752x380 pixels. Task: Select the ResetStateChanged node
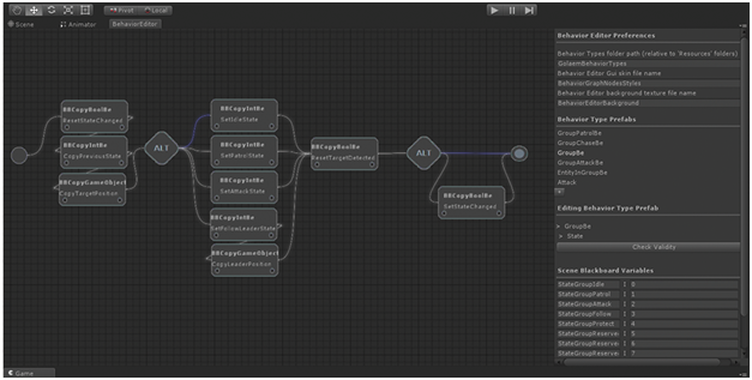tap(94, 117)
